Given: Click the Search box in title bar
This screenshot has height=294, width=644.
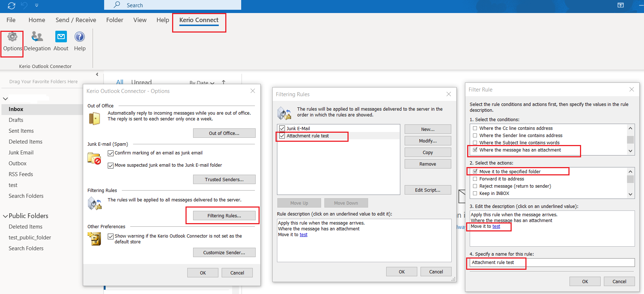Looking at the screenshot, I should [172, 5].
